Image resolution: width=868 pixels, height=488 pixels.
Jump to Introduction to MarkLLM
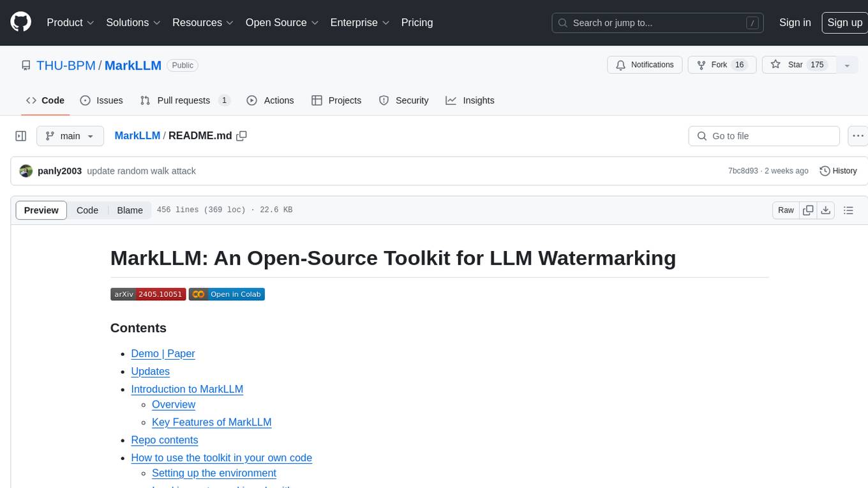[187, 390]
